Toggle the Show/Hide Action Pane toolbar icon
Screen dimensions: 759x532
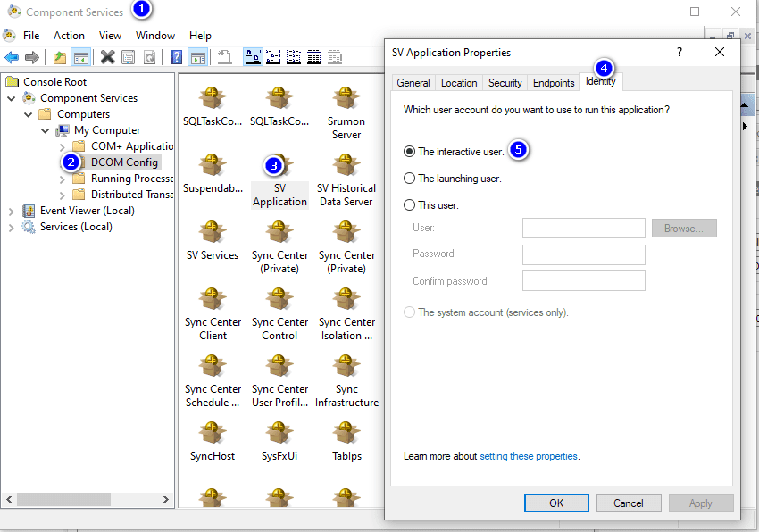point(198,58)
